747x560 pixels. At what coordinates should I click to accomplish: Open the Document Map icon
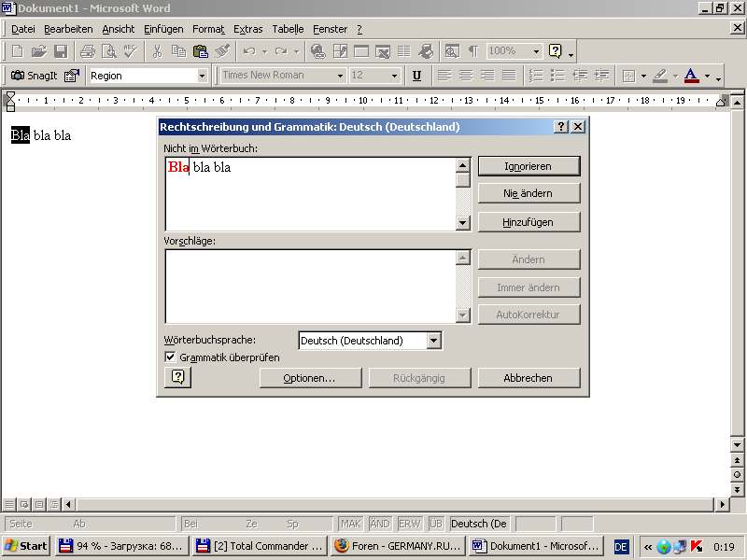[x=452, y=51]
